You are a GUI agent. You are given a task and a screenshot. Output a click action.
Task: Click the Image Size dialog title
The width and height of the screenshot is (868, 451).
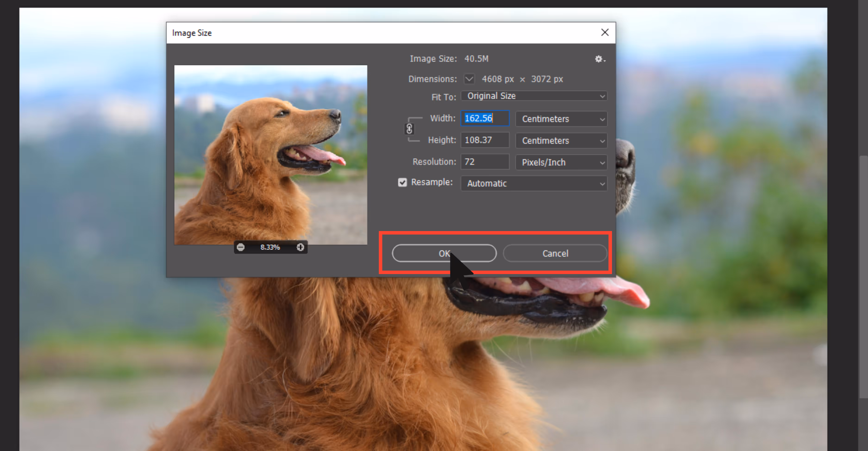click(x=192, y=33)
